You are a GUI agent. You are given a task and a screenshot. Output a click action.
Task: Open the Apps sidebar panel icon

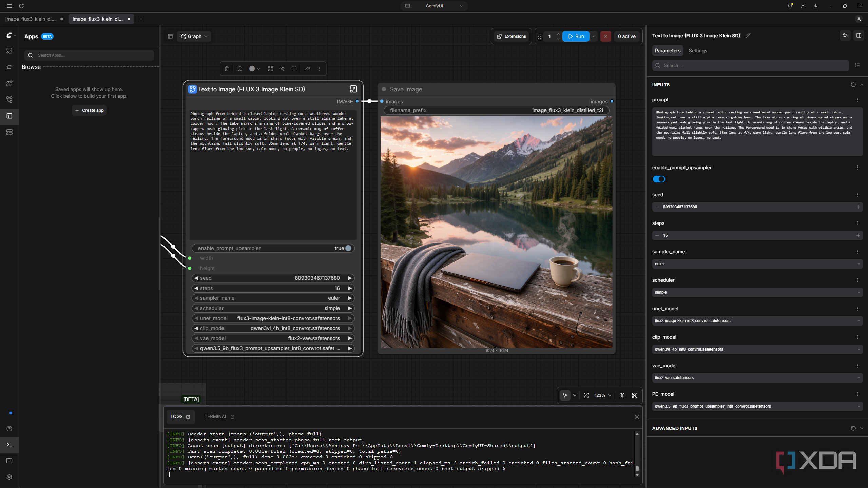coord(9,116)
